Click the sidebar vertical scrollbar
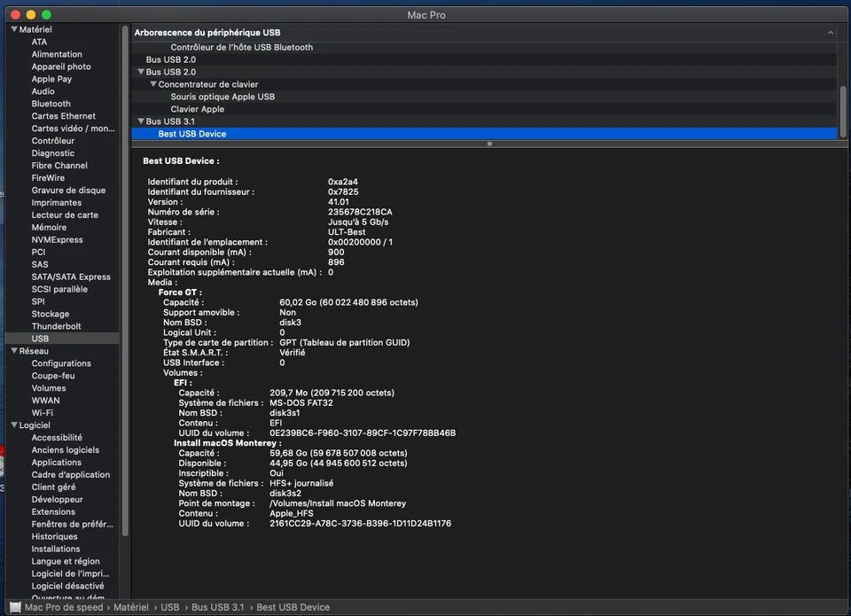The image size is (851, 616). click(125, 281)
